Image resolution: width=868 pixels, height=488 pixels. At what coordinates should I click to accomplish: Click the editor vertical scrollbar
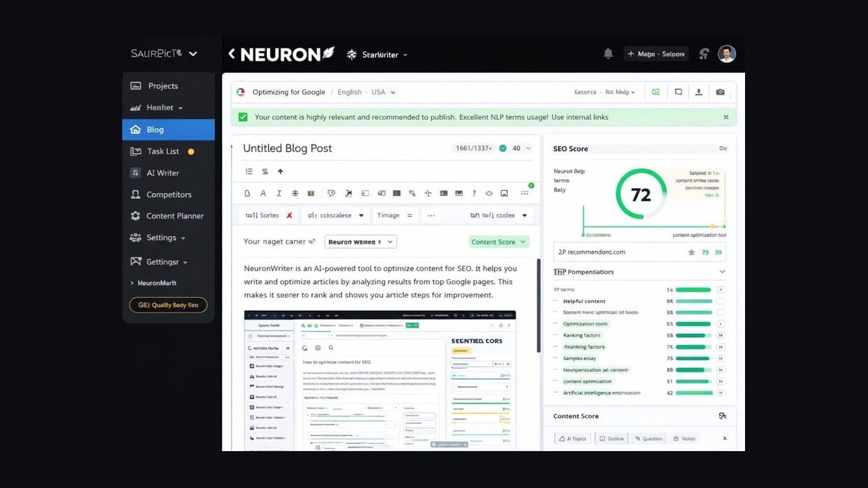click(537, 306)
